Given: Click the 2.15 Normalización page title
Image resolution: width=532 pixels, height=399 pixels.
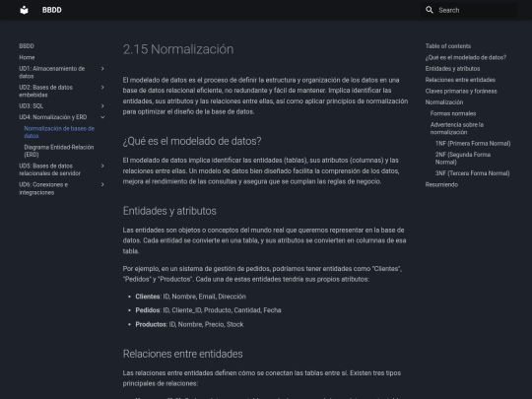Looking at the screenshot, I should click(x=178, y=49).
